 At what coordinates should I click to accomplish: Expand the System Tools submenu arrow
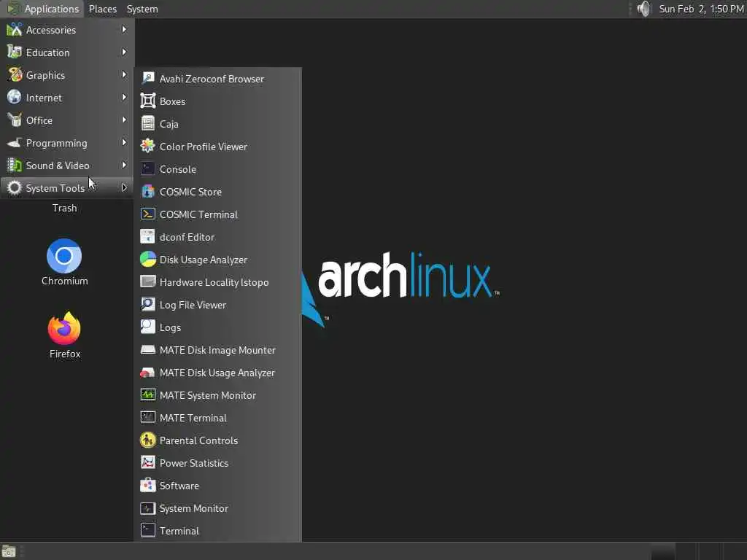124,187
